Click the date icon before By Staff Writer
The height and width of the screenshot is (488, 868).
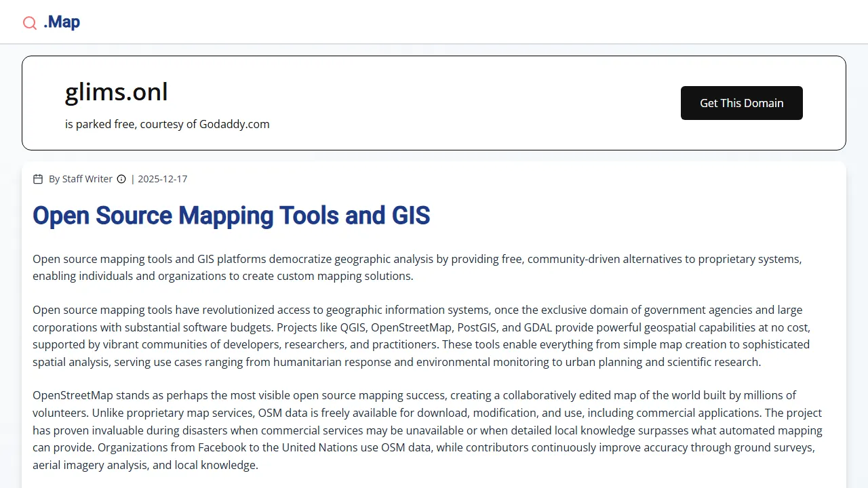[x=38, y=179]
